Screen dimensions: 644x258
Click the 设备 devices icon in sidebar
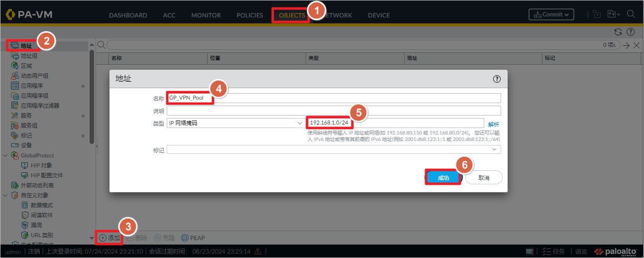(15, 145)
